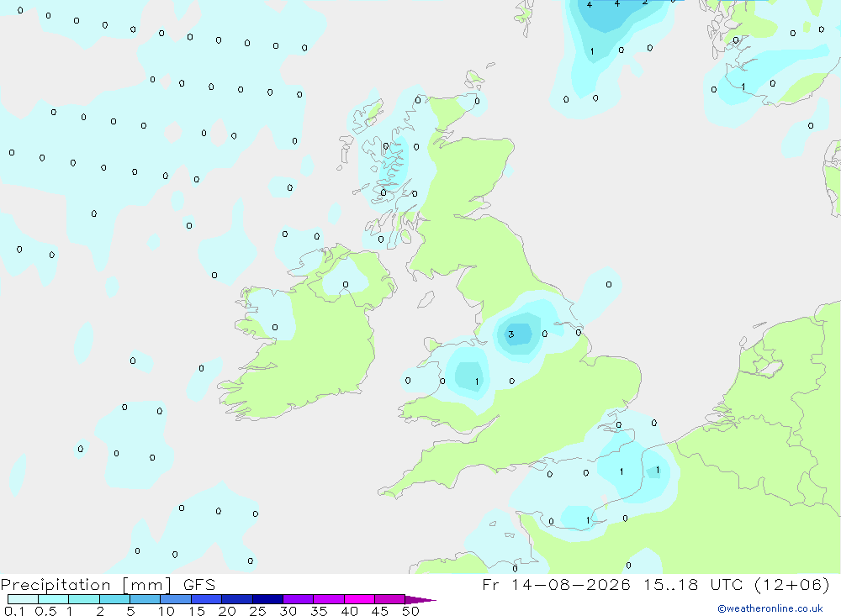
Task: Pick the 45–50 mm legend color box
Action: 389,599
